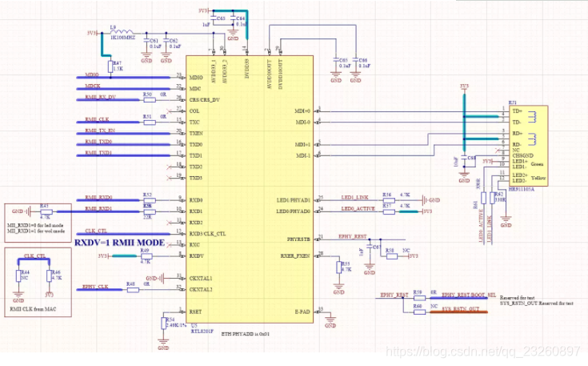
Task: Click the MDIO net label on the blue wire
Action: click(x=92, y=74)
